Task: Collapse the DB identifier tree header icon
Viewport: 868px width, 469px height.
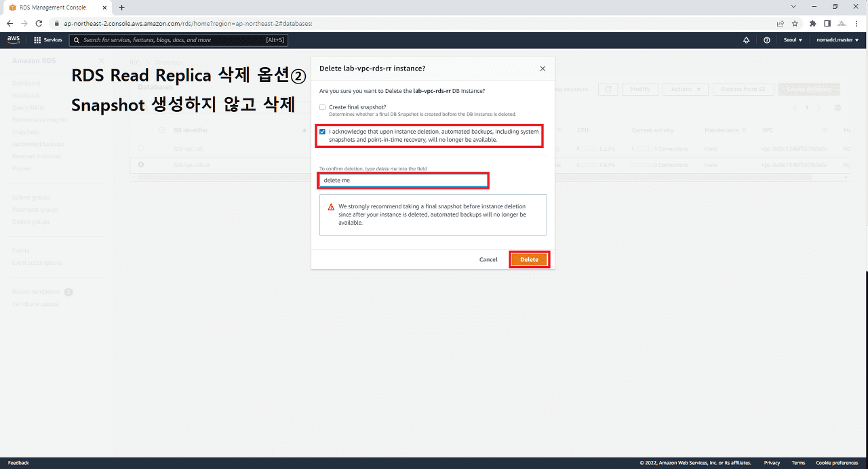Action: click(161, 130)
